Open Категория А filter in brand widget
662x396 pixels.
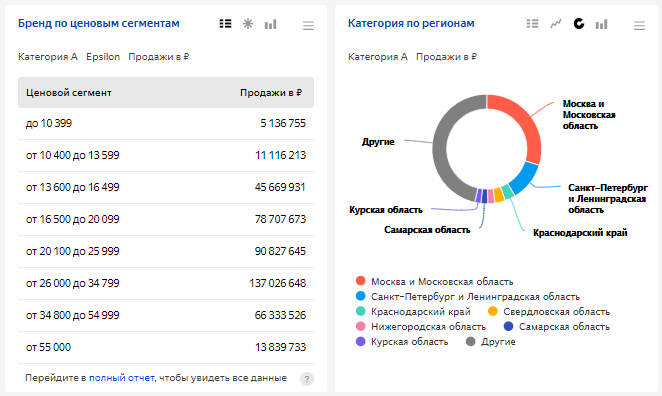48,57
